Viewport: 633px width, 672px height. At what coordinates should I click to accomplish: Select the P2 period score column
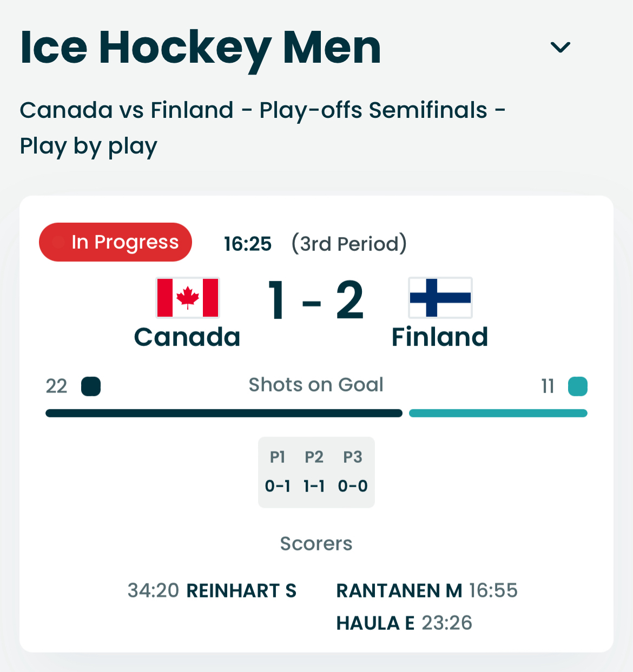pyautogui.click(x=314, y=472)
